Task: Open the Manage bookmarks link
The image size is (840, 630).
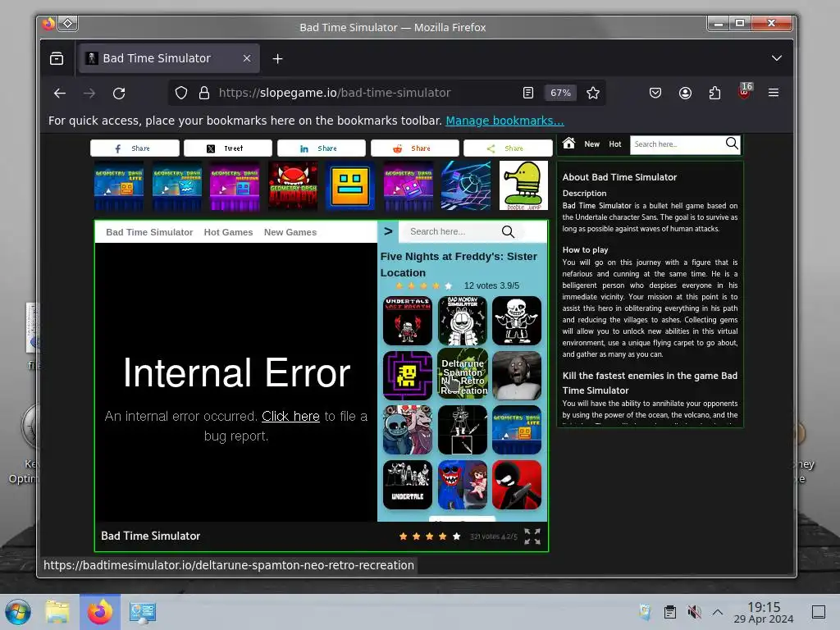Action: pos(504,121)
